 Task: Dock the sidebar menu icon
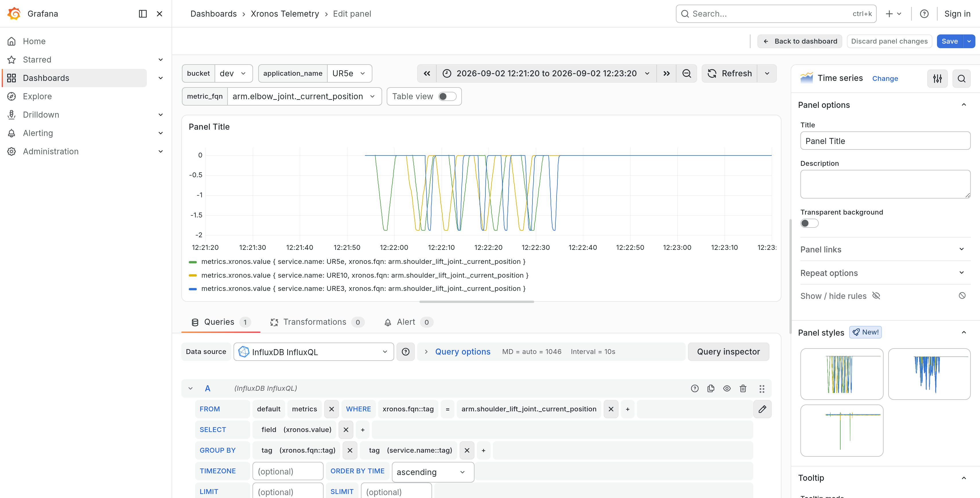143,14
